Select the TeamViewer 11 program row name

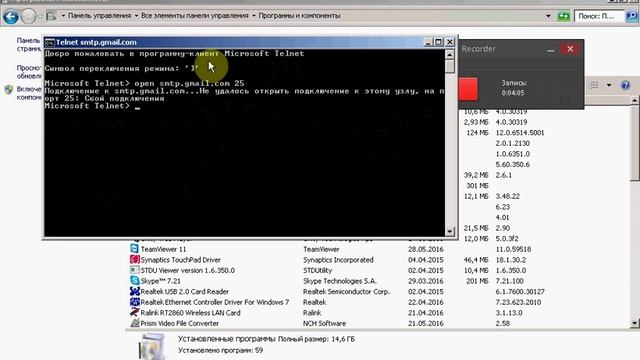[163, 249]
